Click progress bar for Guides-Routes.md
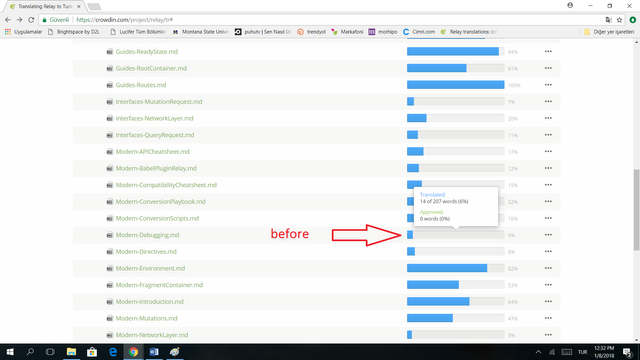The height and width of the screenshot is (360, 640). 456,85
